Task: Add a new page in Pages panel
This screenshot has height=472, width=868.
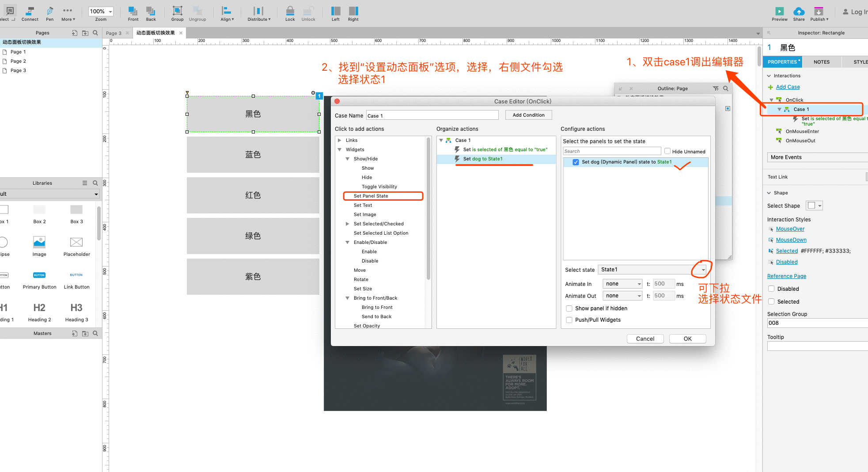Action: [x=75, y=33]
